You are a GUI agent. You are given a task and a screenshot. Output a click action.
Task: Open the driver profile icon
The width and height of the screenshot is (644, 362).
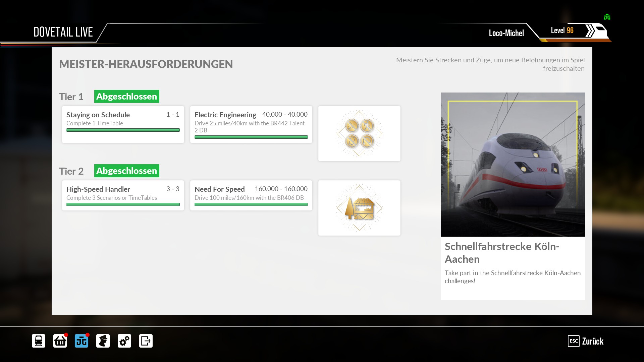(x=103, y=341)
